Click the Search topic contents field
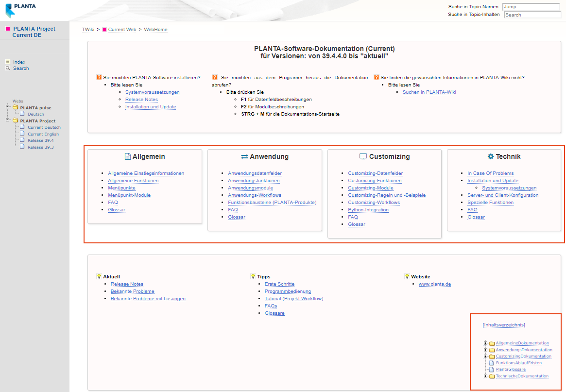 pyautogui.click(x=532, y=15)
